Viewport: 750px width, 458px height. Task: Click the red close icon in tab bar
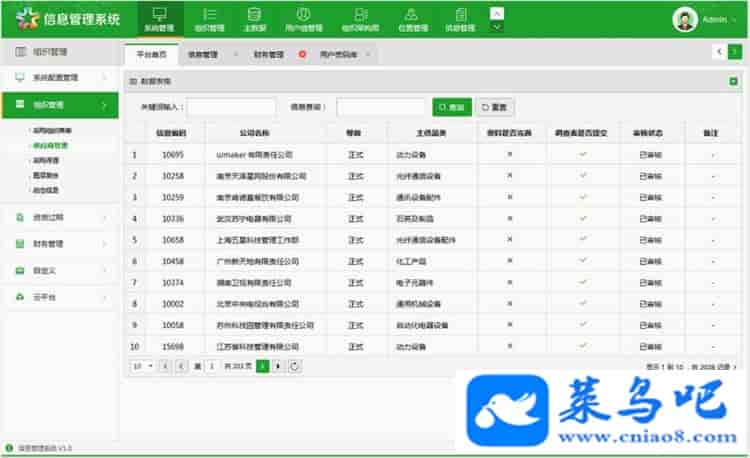302,54
